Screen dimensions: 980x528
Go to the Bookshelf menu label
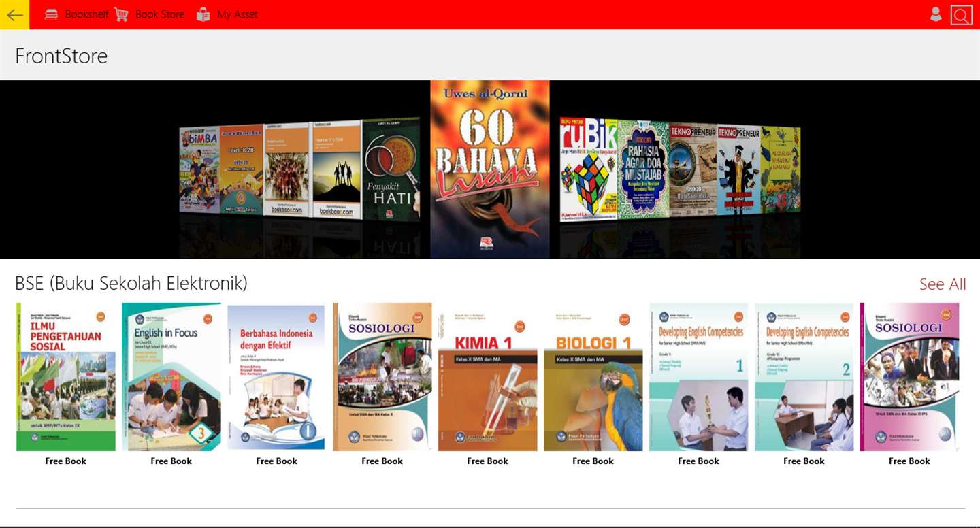[x=86, y=14]
